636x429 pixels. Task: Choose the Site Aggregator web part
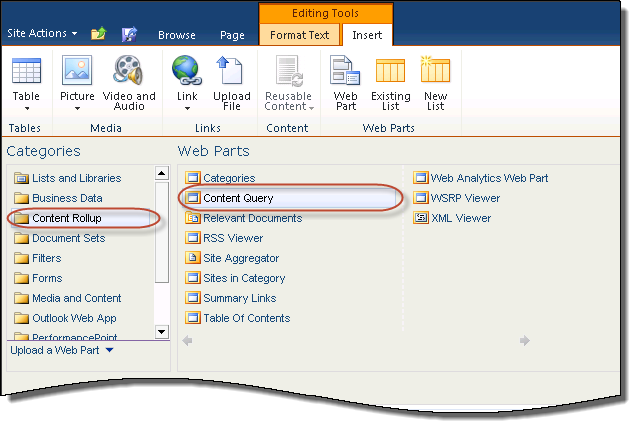(232, 258)
